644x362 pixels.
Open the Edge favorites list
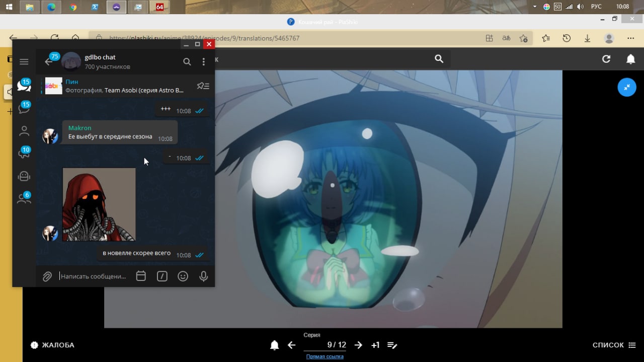[x=546, y=38]
